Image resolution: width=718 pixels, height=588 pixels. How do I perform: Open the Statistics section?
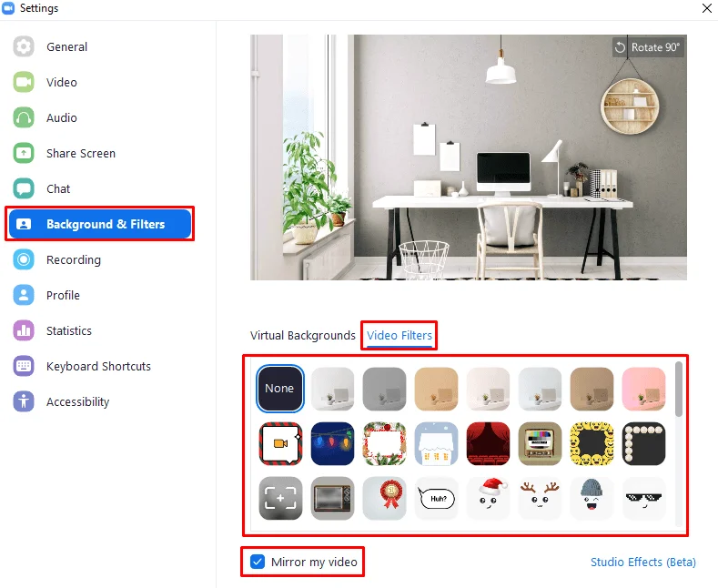(68, 330)
